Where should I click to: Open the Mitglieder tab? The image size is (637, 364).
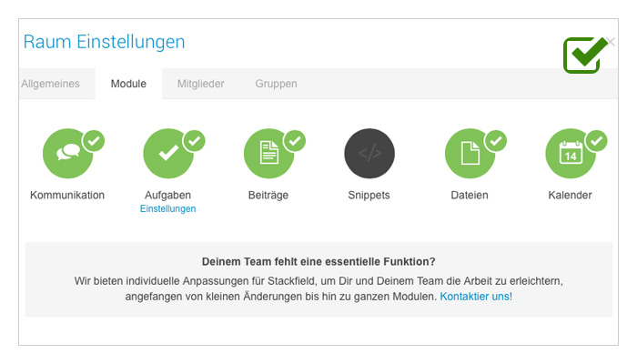(x=201, y=84)
